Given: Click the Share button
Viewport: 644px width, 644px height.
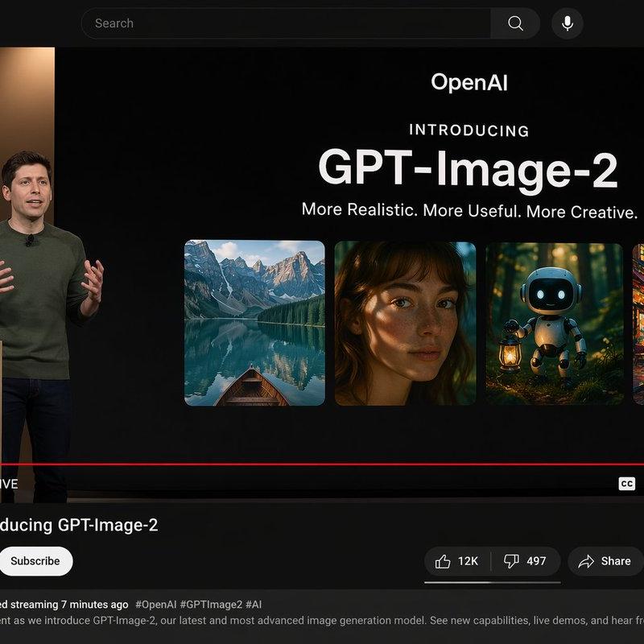Looking at the screenshot, I should click(605, 561).
